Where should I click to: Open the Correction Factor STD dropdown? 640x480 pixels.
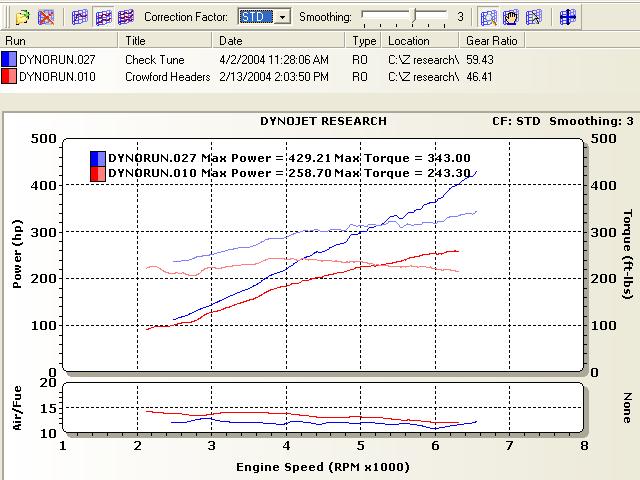282,17
